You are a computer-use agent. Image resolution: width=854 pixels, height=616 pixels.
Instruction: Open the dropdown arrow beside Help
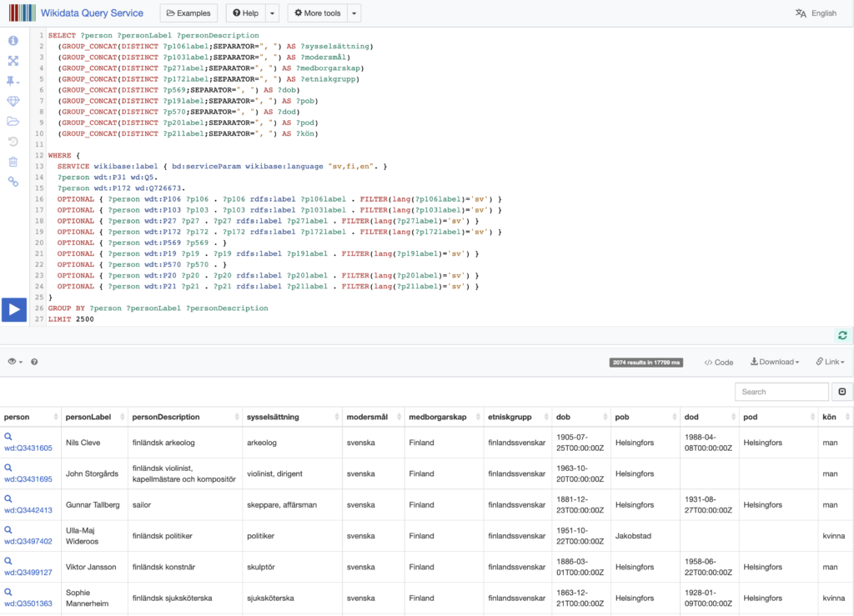coord(272,13)
